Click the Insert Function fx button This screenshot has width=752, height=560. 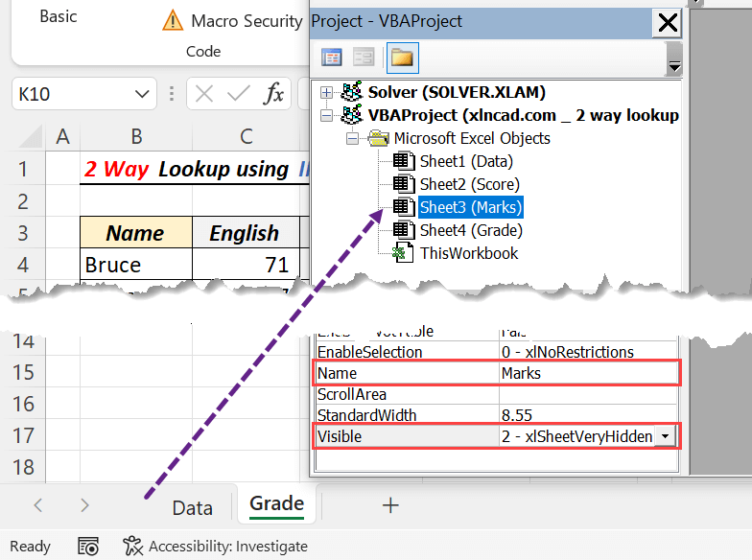coord(273,94)
